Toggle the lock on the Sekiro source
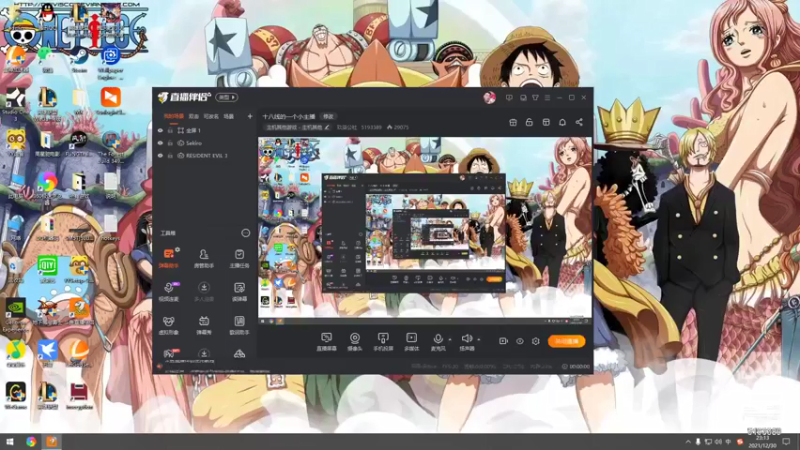 pos(170,143)
